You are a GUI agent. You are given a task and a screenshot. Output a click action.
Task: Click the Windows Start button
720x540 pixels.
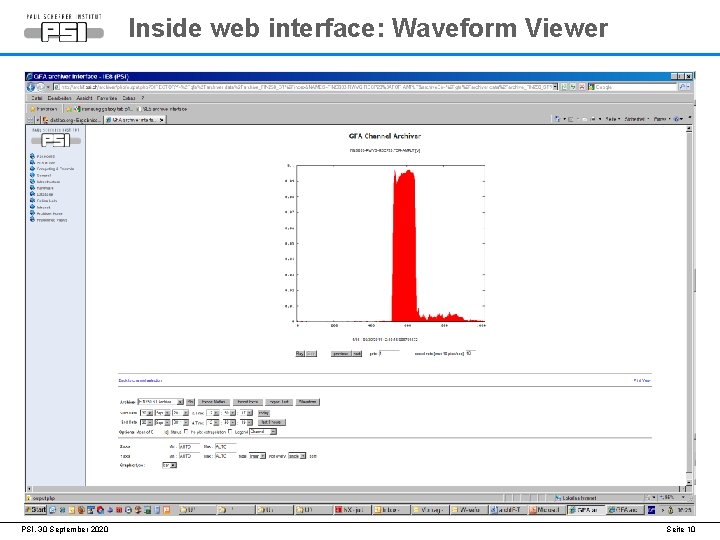[36, 510]
